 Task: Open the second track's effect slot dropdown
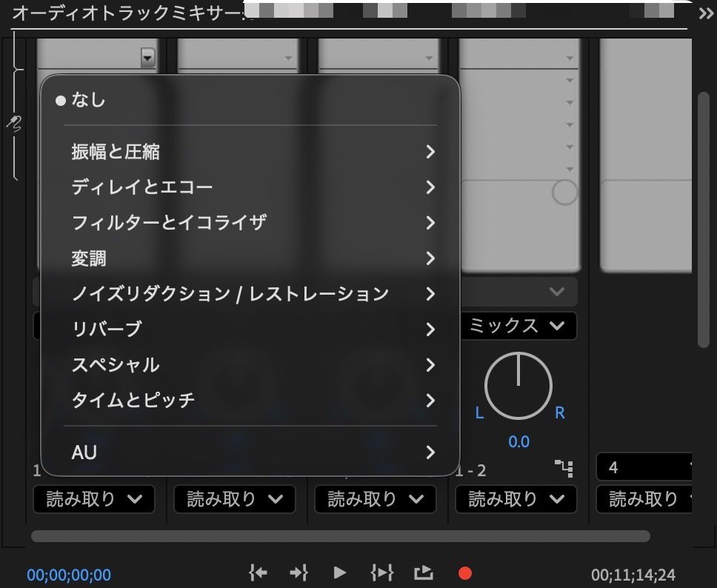(288, 58)
